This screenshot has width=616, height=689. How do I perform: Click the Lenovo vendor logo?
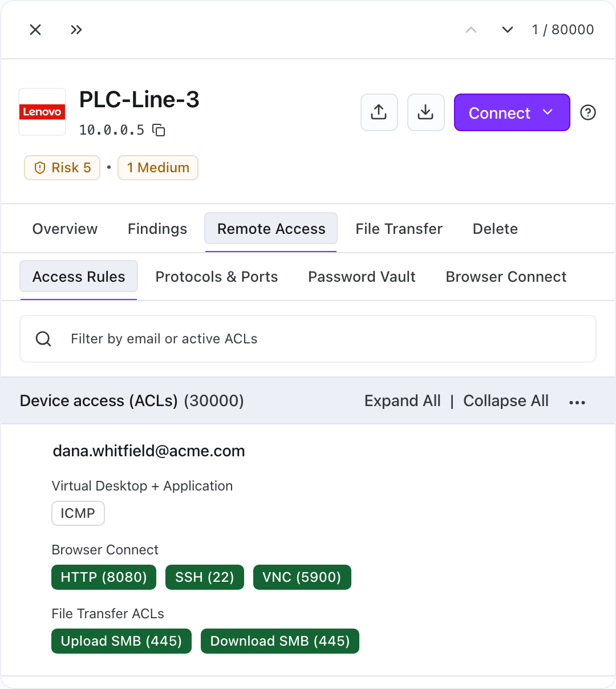tap(42, 112)
